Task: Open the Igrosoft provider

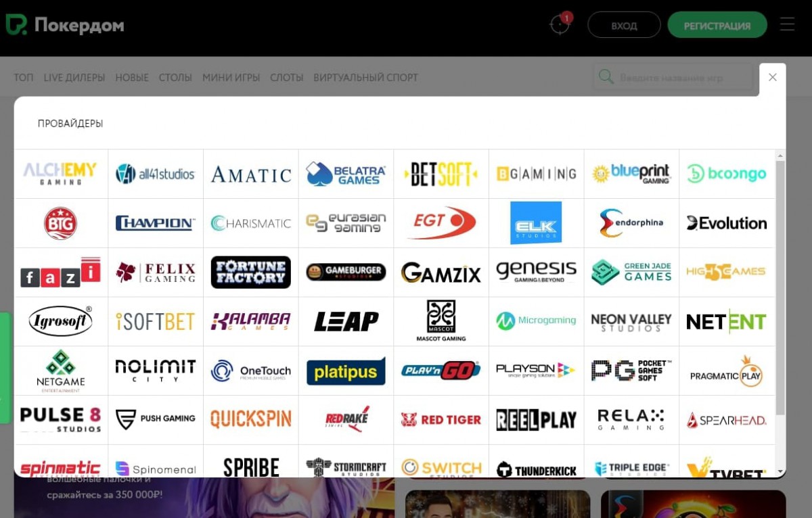Action: click(61, 321)
